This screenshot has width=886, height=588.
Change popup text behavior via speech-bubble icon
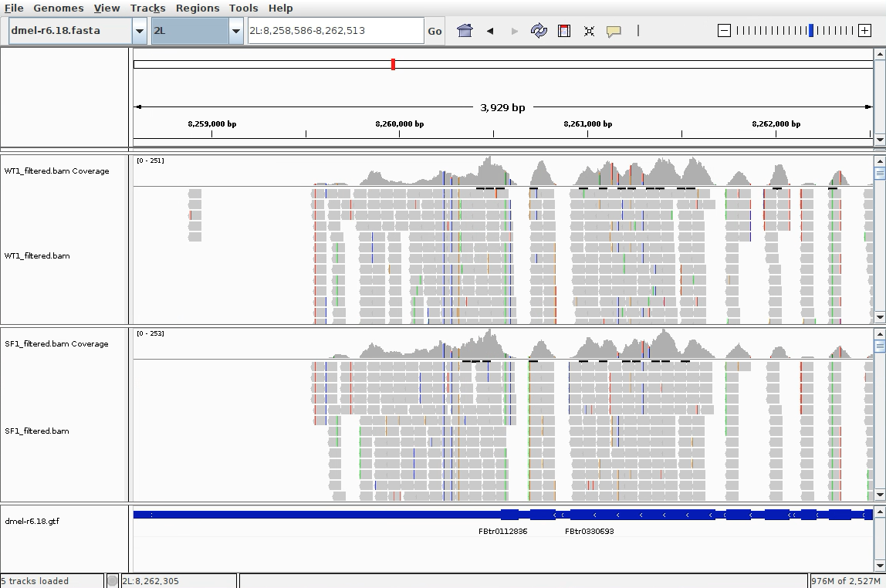[x=614, y=31]
